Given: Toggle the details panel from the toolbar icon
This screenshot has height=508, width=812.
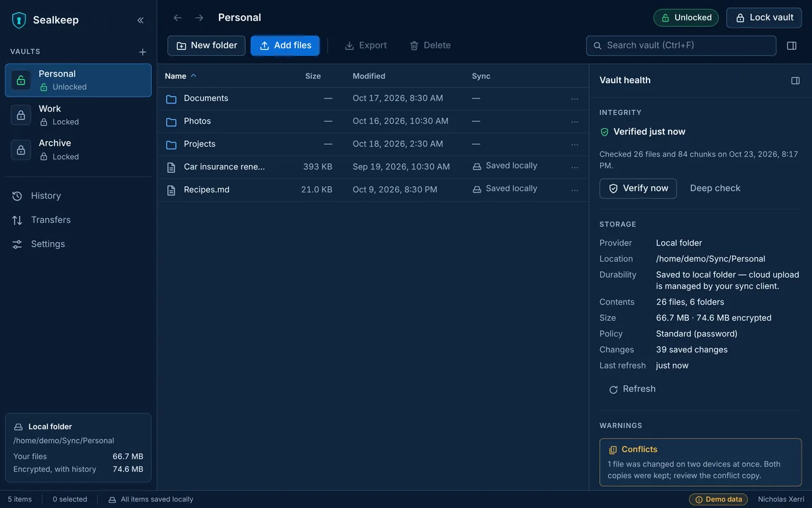Looking at the screenshot, I should [792, 46].
